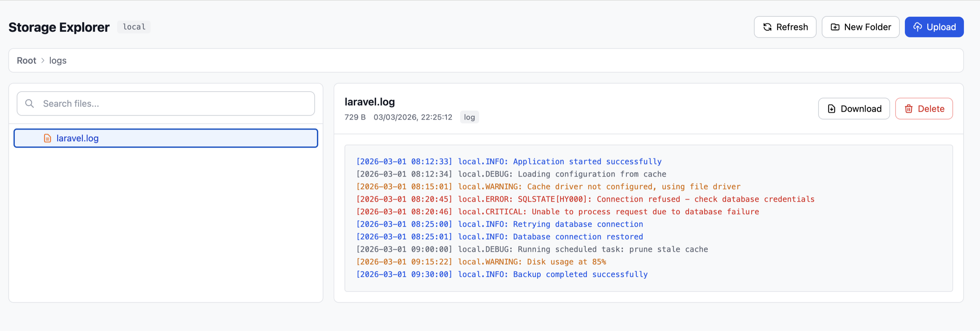Click the local storage disk badge
This screenshot has width=980, height=331.
[134, 27]
